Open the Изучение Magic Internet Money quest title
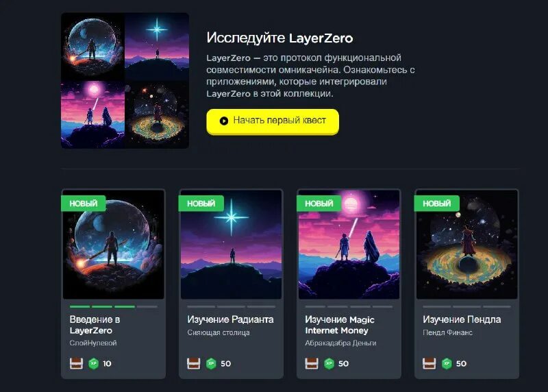Viewport: 548px width, 392px height. pos(339,325)
